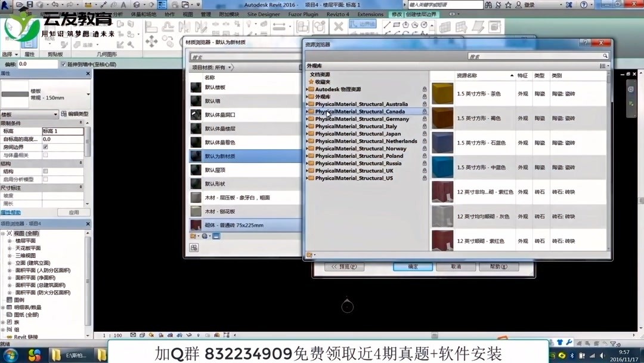Click the list view icon at top-right of 资源浏览器
Viewport: 644px width, 363px height.
tap(603, 66)
